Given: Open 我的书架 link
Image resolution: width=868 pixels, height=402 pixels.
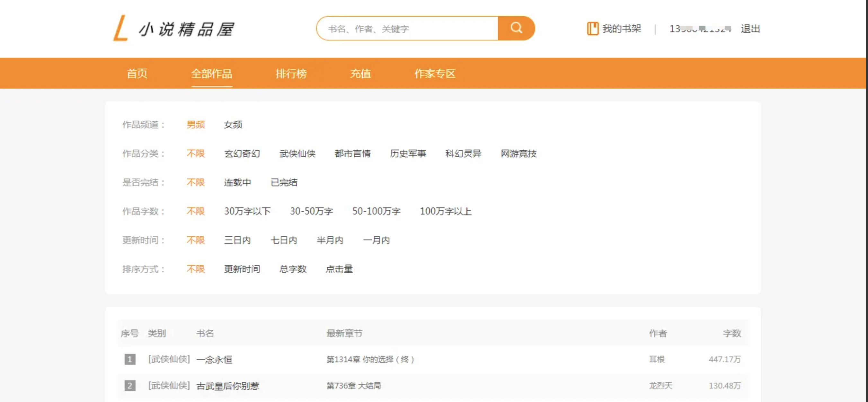Looking at the screenshot, I should pos(622,29).
